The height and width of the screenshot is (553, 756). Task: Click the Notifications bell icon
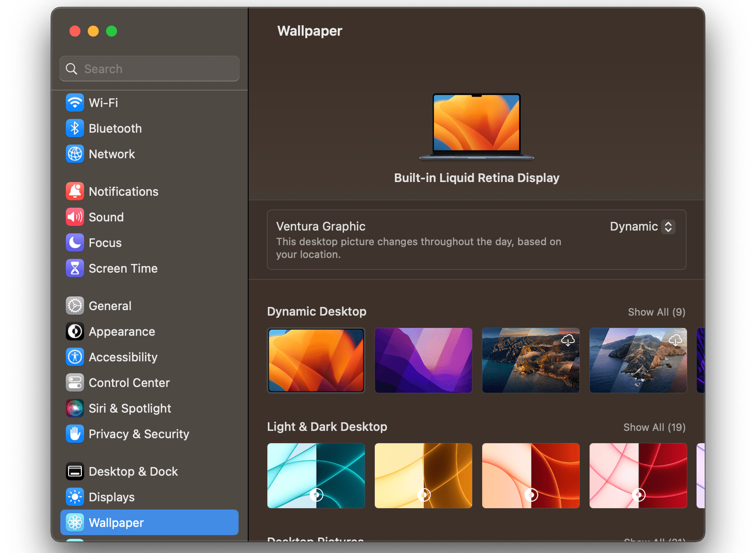[x=75, y=191]
